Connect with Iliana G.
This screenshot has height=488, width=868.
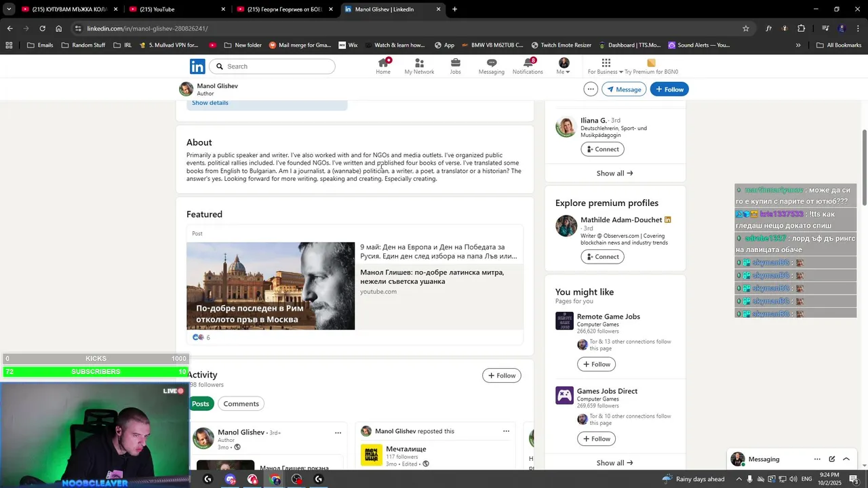tap(603, 149)
